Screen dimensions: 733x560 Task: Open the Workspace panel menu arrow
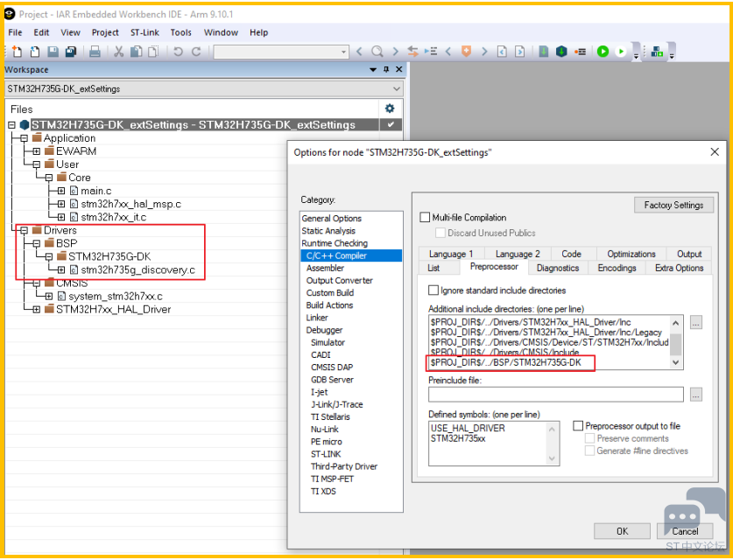click(373, 70)
